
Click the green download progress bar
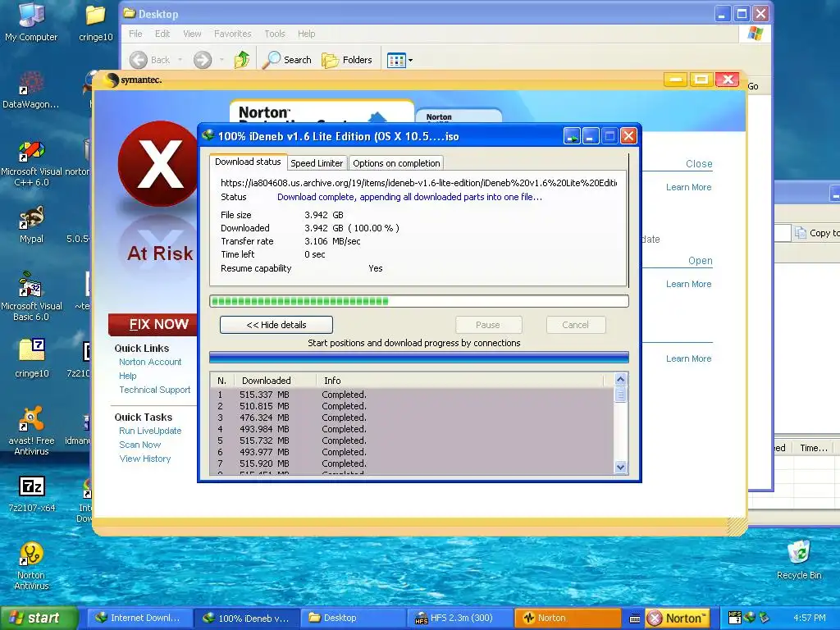pyautogui.click(x=419, y=301)
